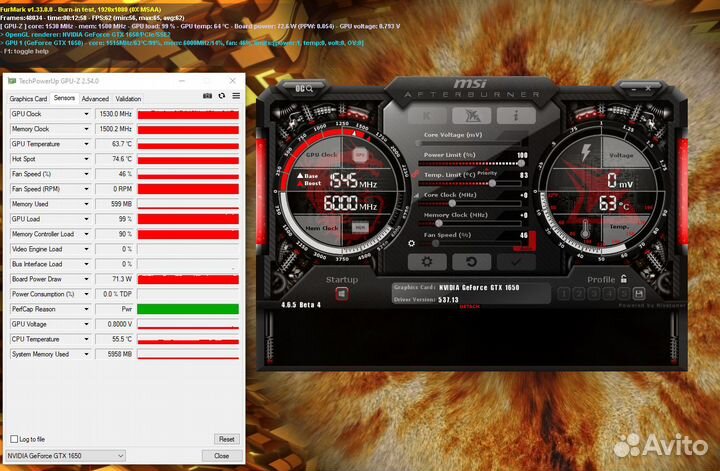Click the GPU-Z title bar app icon
This screenshot has height=471, width=720.
point(12,81)
